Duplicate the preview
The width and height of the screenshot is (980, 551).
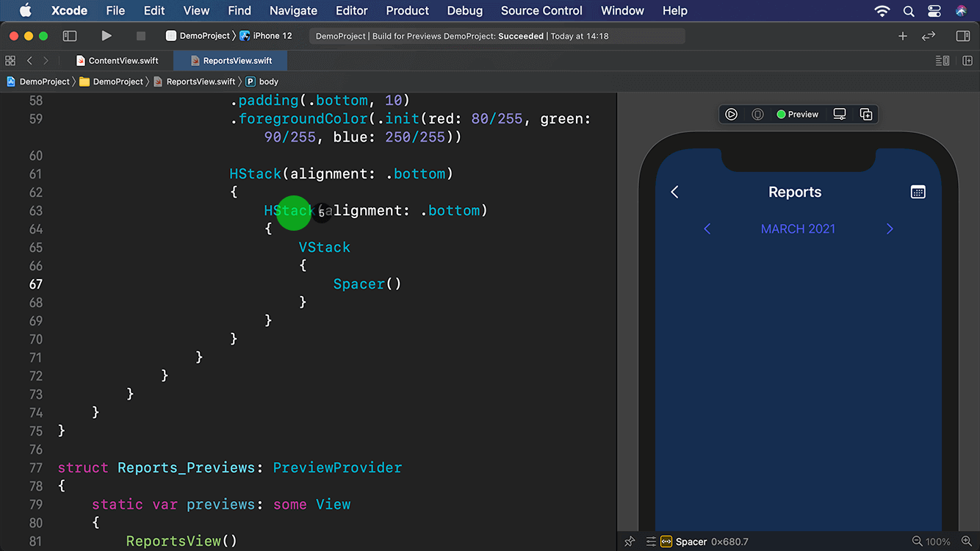(x=866, y=115)
